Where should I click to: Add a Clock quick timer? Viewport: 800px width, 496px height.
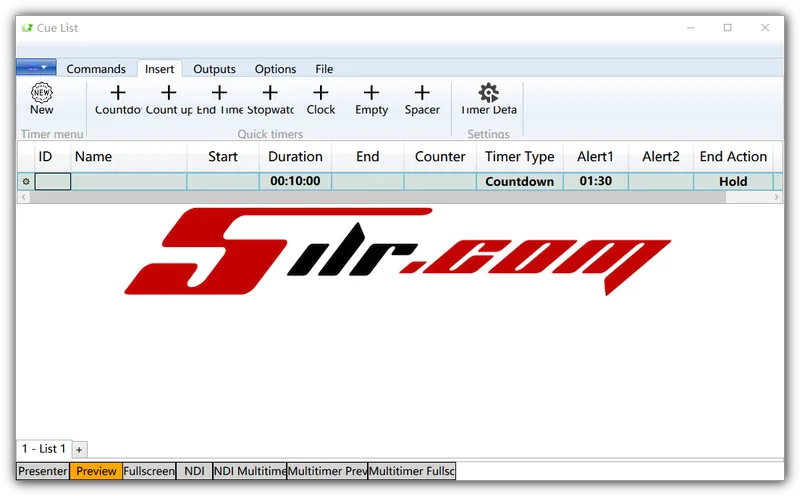coord(320,98)
